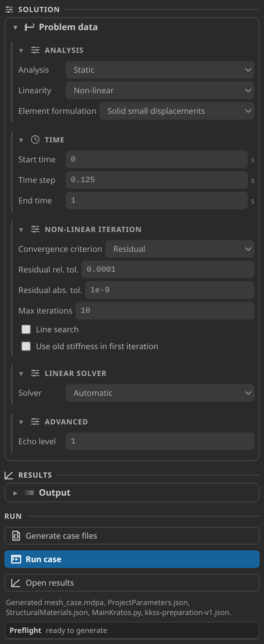This screenshot has height=644, width=264.
Task: Click the Run case terminal icon
Action: [x=16, y=559]
